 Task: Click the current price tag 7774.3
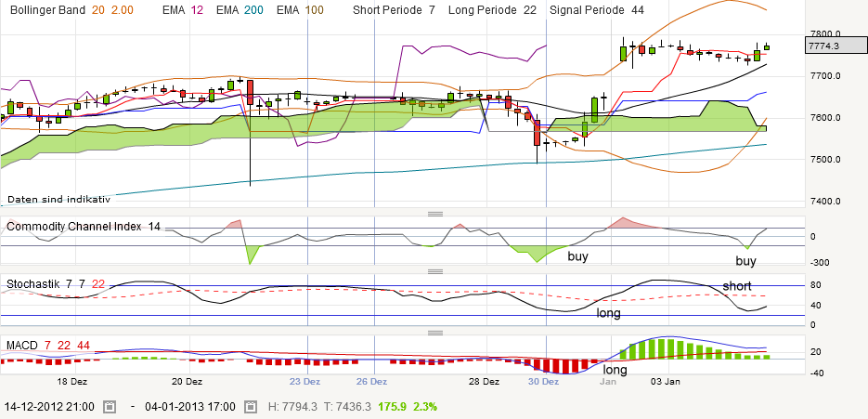[836, 46]
